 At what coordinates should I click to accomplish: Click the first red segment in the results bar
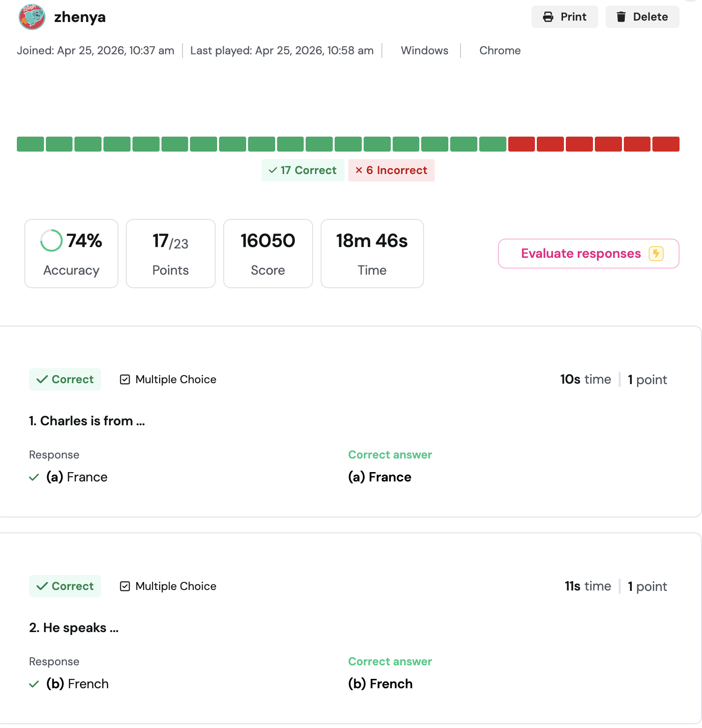[521, 144]
